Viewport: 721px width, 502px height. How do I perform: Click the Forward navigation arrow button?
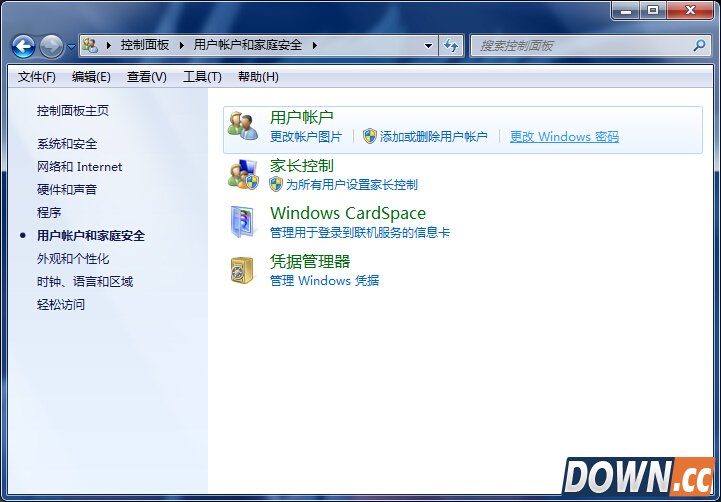point(51,46)
